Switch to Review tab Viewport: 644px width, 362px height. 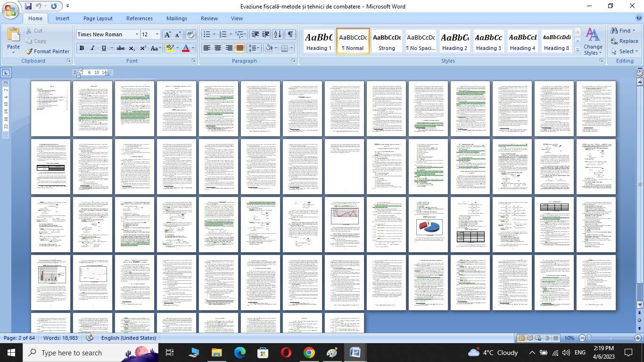[209, 18]
